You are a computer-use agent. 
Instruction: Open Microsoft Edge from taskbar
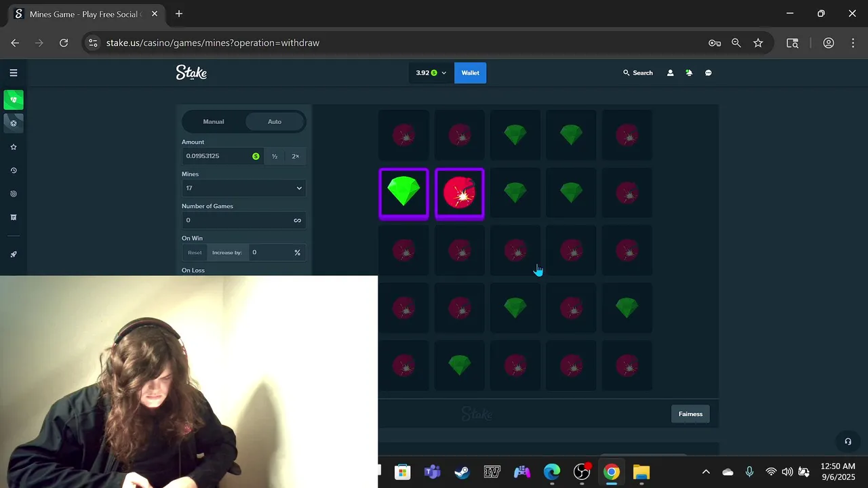552,472
